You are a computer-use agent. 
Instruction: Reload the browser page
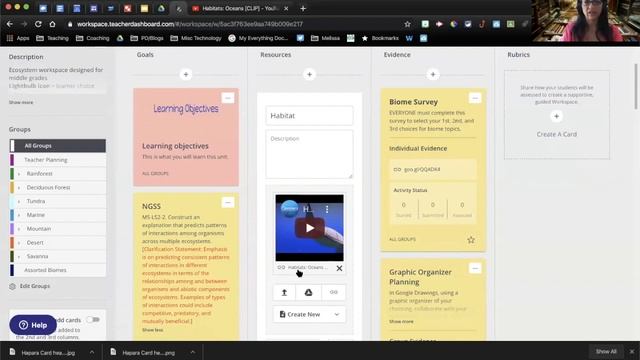[x=38, y=24]
